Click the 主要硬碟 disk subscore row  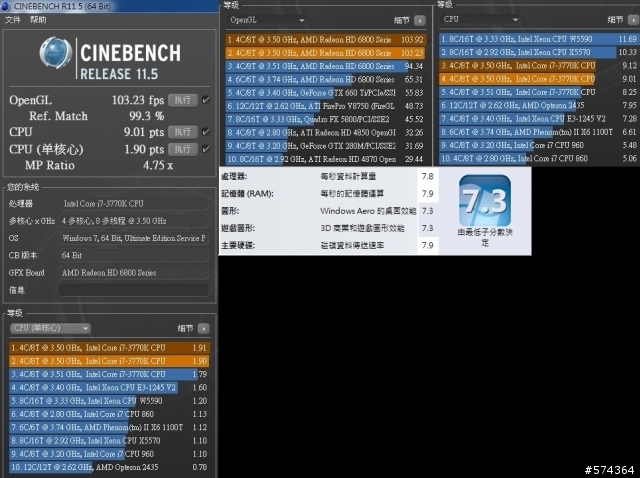point(329,245)
